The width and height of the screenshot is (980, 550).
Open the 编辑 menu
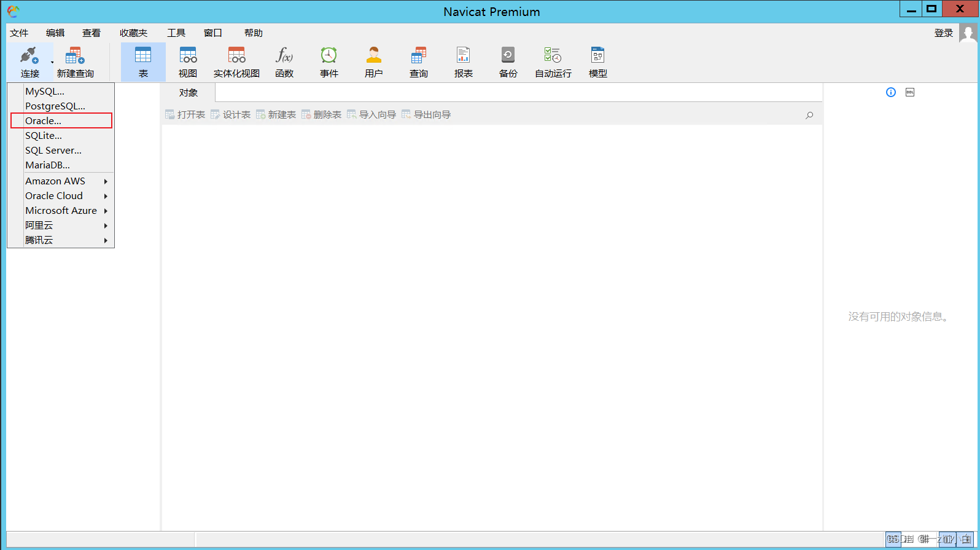coord(55,33)
